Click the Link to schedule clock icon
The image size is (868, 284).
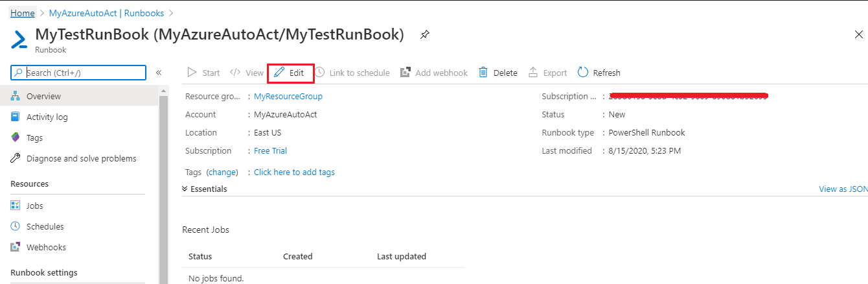tap(320, 73)
